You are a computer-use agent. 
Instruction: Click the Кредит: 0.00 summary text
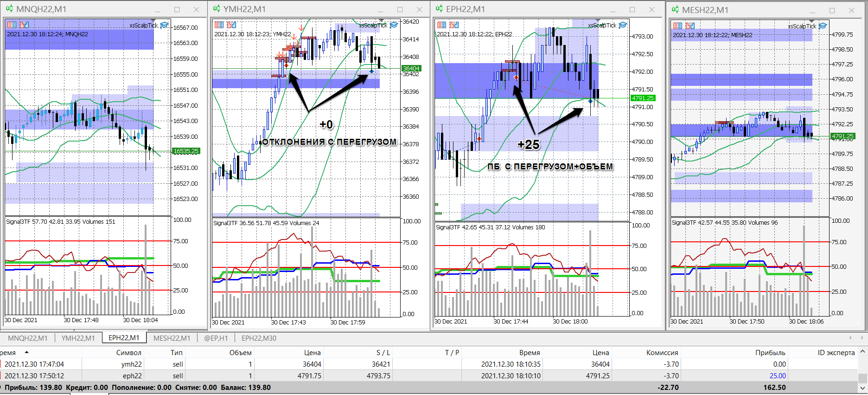coord(87,388)
